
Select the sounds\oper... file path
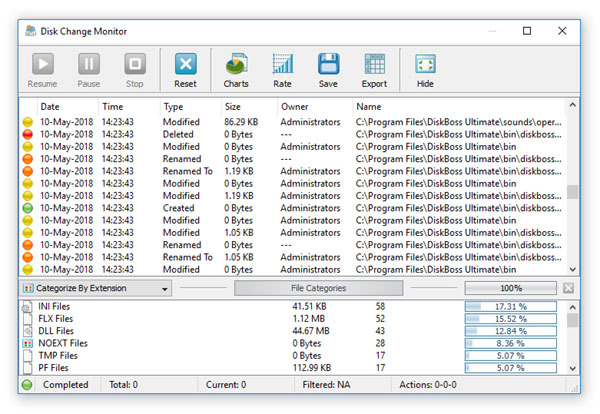tap(458, 122)
